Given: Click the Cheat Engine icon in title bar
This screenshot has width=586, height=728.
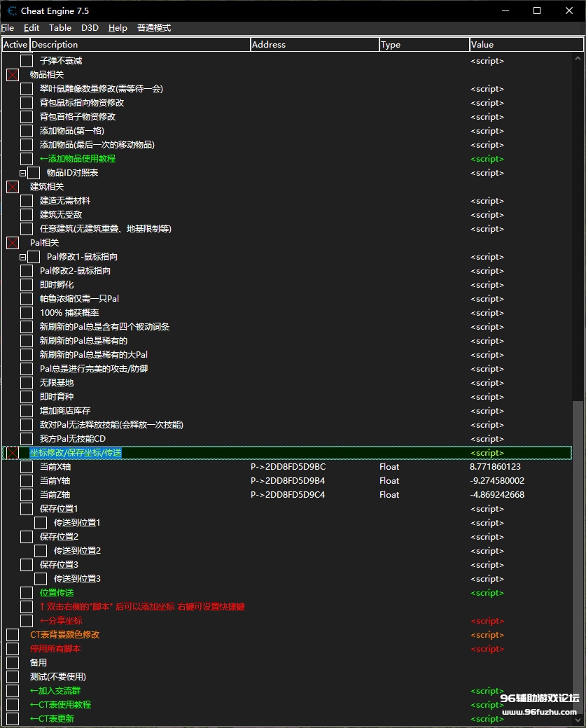Looking at the screenshot, I should pyautogui.click(x=11, y=10).
